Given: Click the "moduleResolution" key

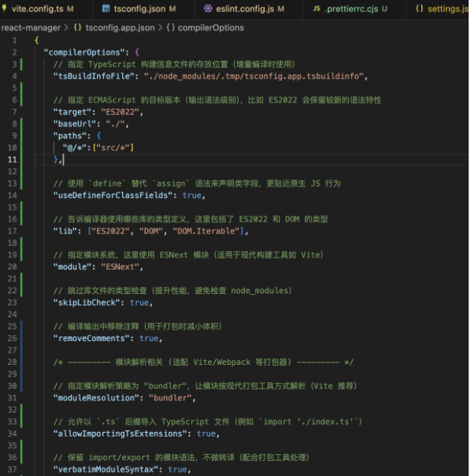Looking at the screenshot, I should (x=96, y=397).
